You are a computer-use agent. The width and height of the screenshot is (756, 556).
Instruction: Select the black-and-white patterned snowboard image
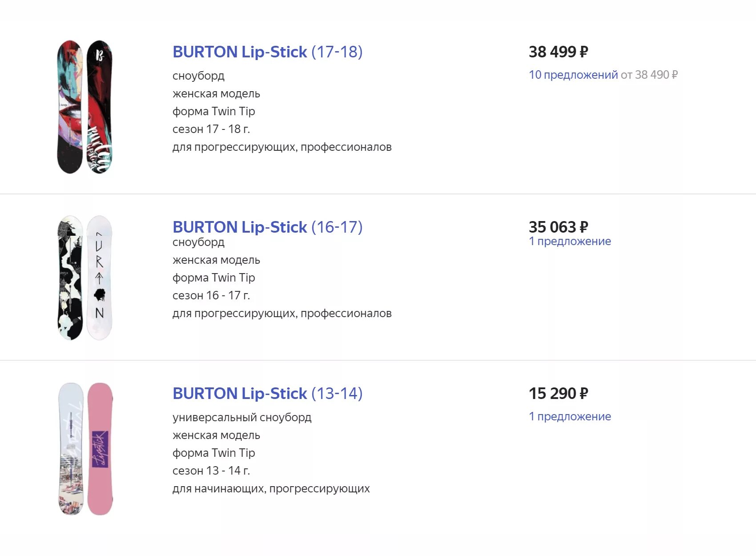pos(70,278)
